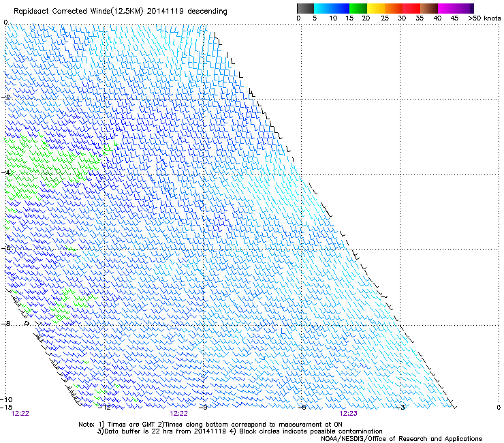Select the '35' legend scale label
The height and width of the screenshot is (443, 504).
tap(420, 18)
